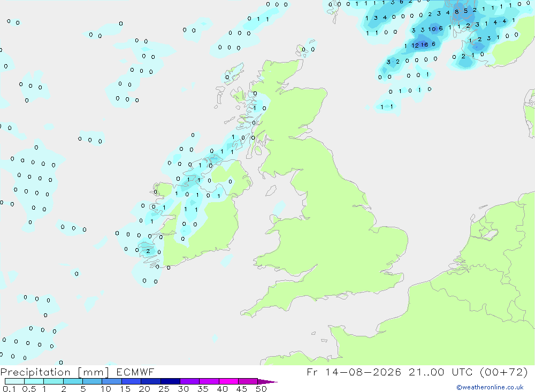535x392 pixels.
Task: Pick the 20–25 mm dark blue legend color
Action: point(150,381)
